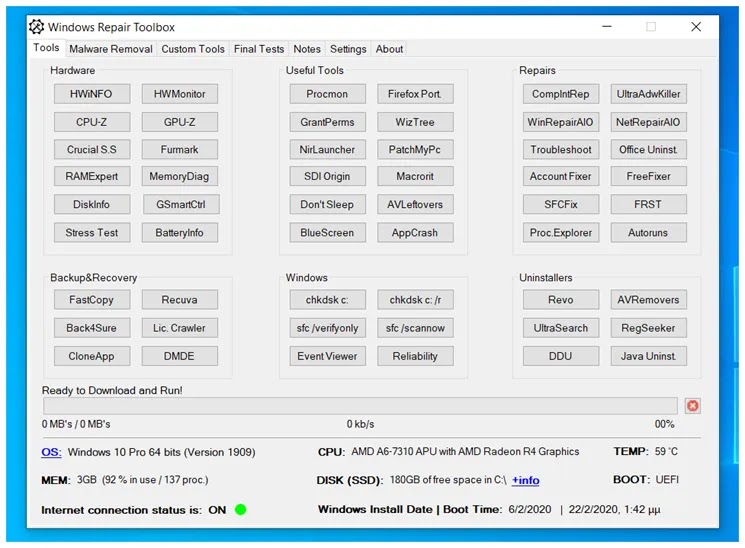Launch Lic. Crawler
This screenshot has height=548, width=745.
click(180, 328)
